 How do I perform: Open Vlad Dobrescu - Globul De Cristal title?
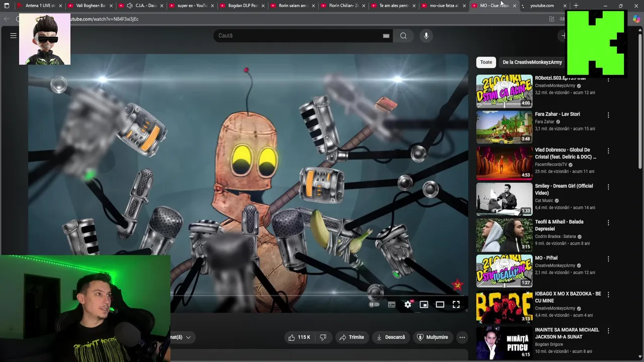[566, 153]
